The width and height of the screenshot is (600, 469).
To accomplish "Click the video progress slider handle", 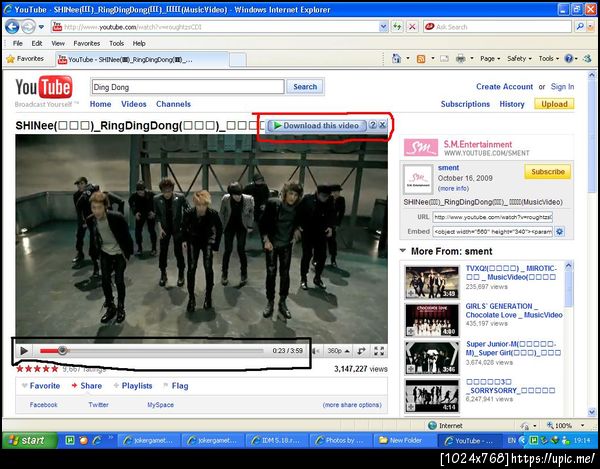I will click(62, 350).
